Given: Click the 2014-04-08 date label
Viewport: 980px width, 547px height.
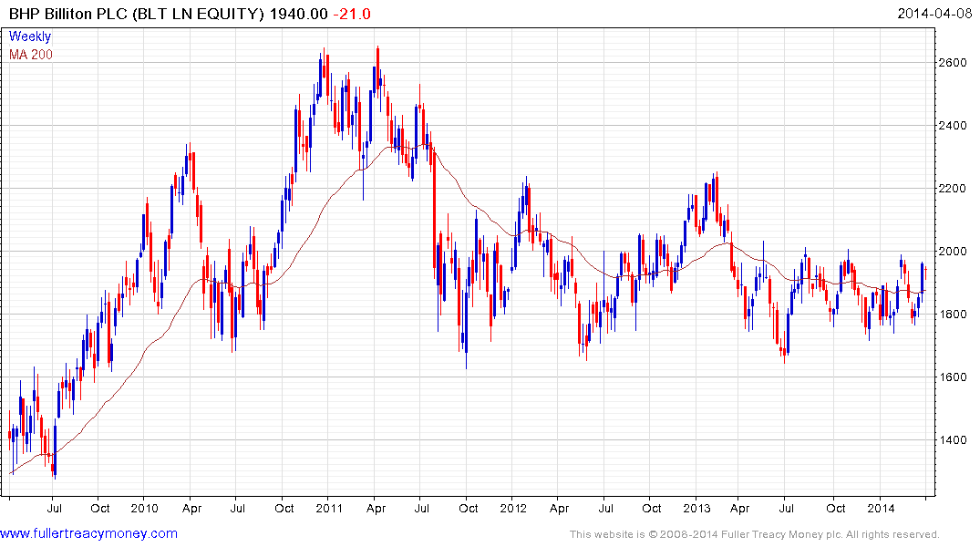Looking at the screenshot, I should [934, 14].
